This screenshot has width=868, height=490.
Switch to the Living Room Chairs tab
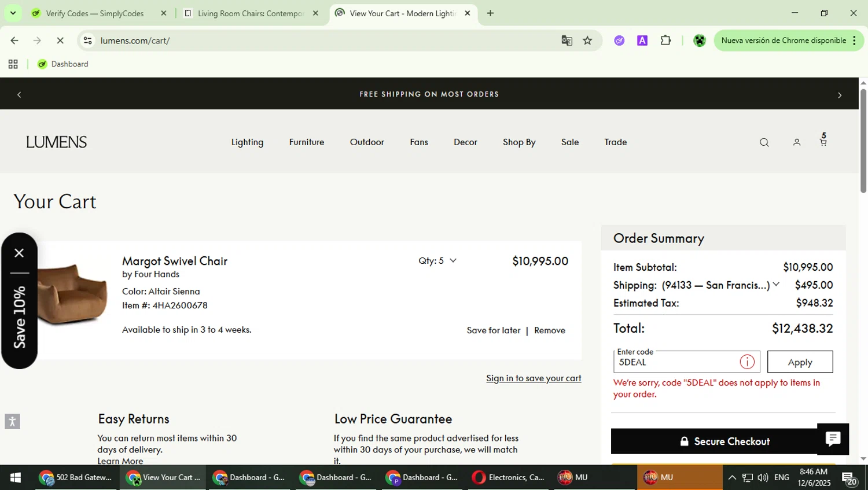pyautogui.click(x=250, y=13)
